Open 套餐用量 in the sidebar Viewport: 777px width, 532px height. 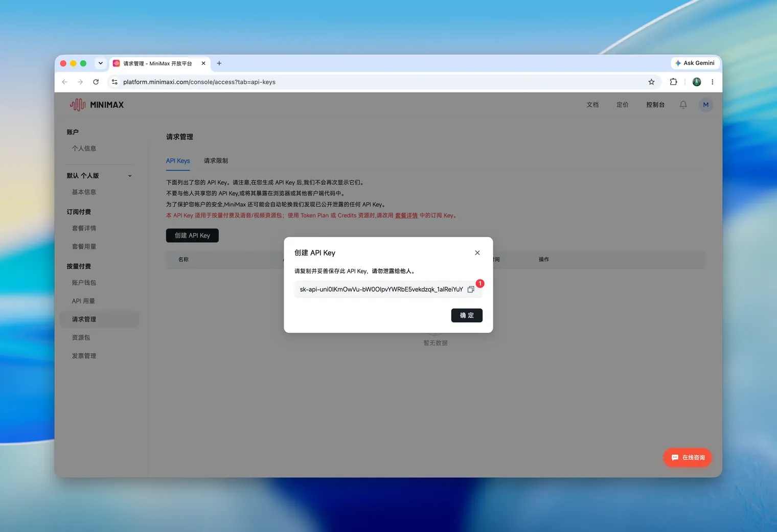[84, 247]
